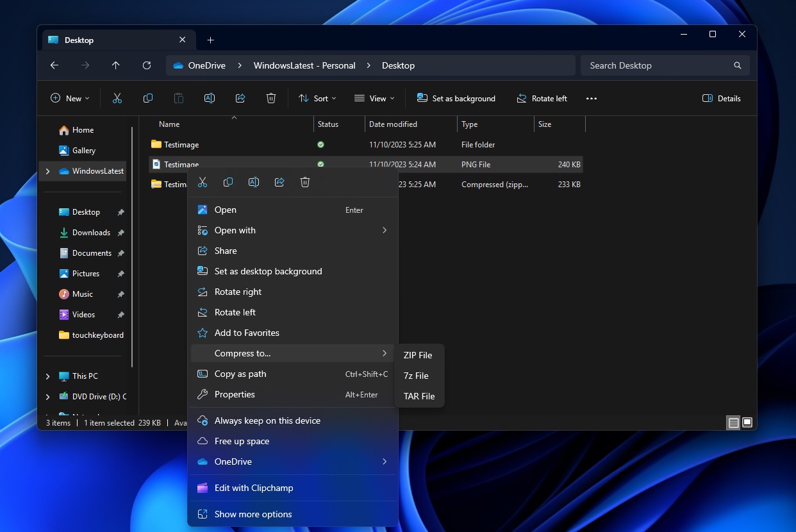This screenshot has width=796, height=532.
Task: Click Set as background in the toolbar
Action: 456,99
